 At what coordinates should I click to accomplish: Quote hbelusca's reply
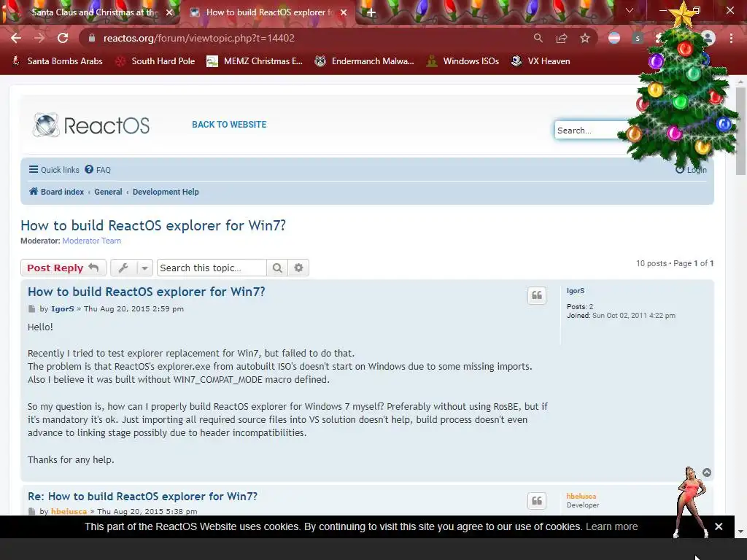click(x=537, y=500)
